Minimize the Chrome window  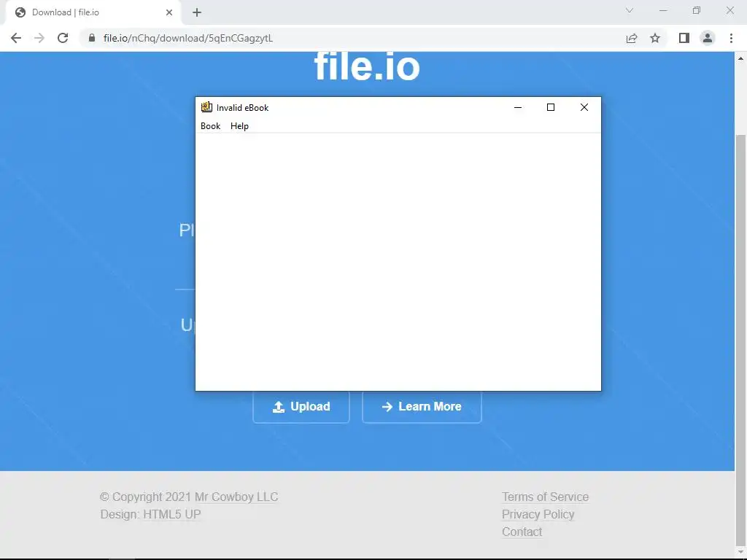pyautogui.click(x=663, y=10)
